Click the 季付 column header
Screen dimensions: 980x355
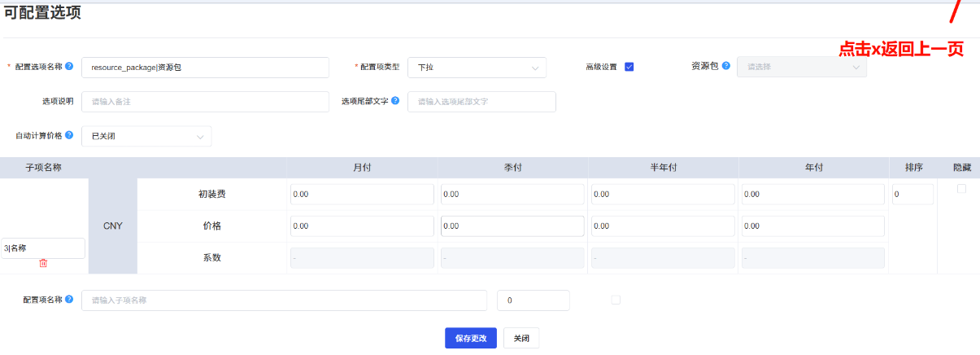512,167
